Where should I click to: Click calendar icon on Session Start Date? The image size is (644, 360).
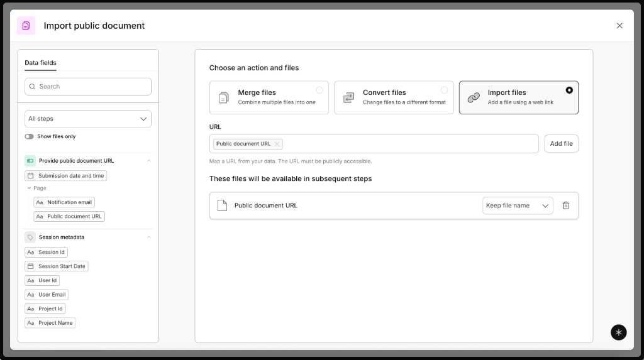(x=31, y=266)
